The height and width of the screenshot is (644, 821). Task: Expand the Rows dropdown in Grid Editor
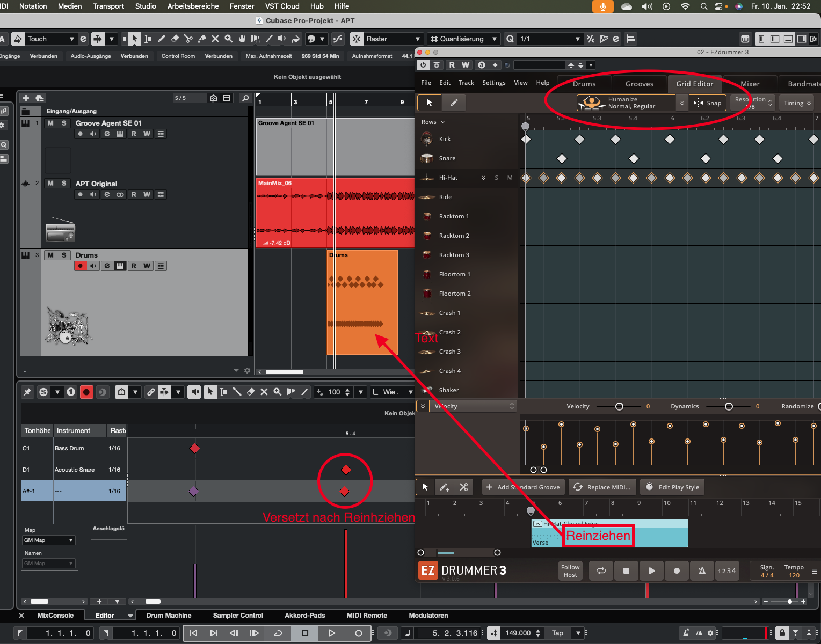[433, 122]
